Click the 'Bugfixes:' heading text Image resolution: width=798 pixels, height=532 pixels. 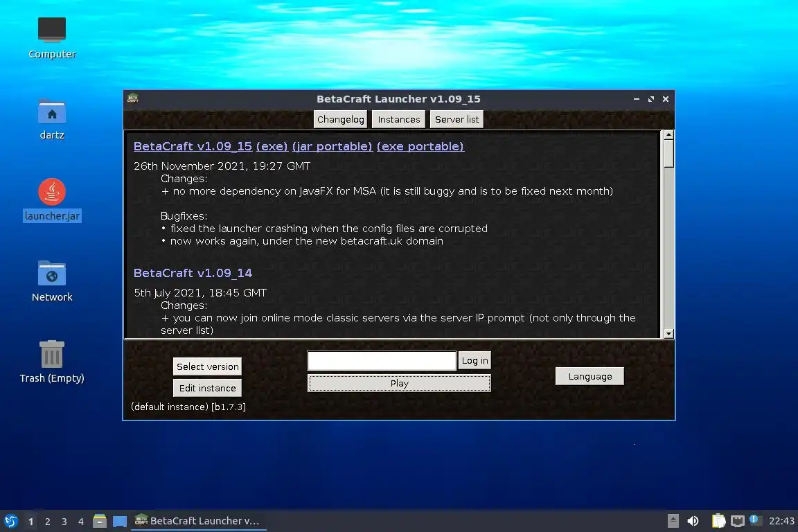click(184, 216)
